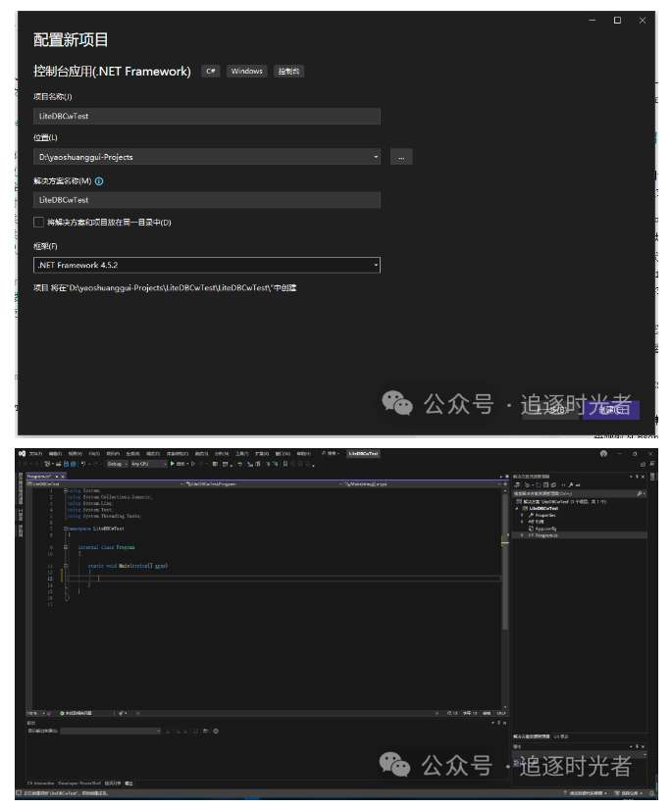Click the feedback icon top right
Viewport: 672px width, 809px height.
point(652,463)
